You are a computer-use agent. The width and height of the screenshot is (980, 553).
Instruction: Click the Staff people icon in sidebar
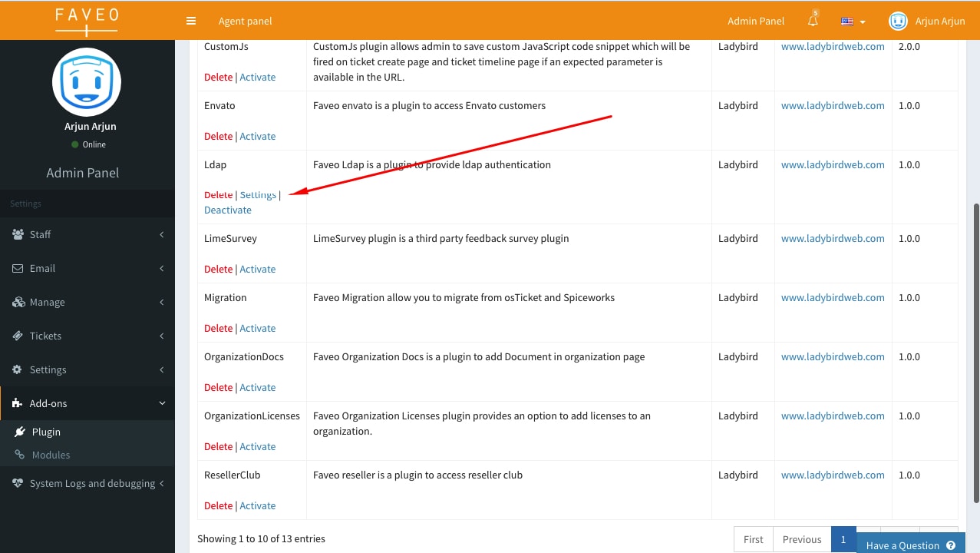tap(18, 234)
